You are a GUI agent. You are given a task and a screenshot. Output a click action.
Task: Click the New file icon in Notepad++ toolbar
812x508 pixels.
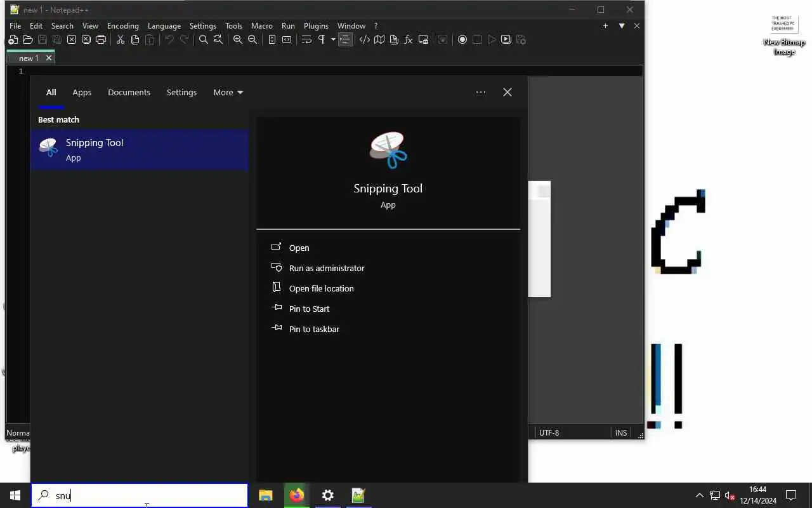click(x=13, y=39)
